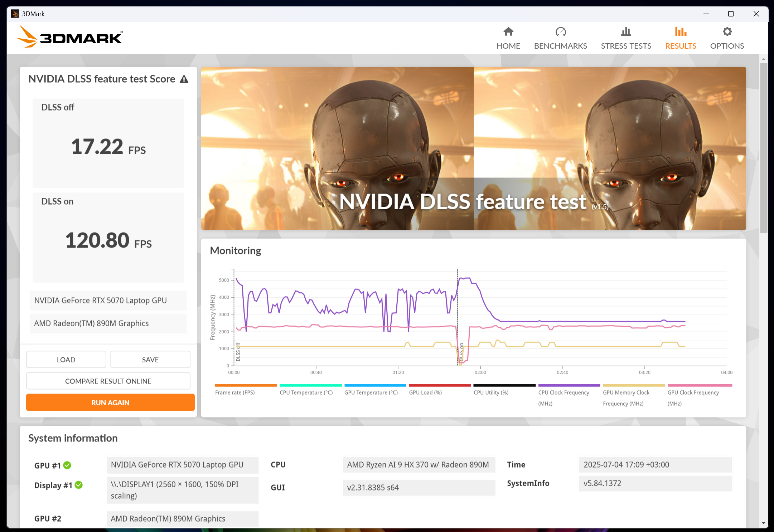Open the Stress Tests bar chart icon

tap(626, 32)
